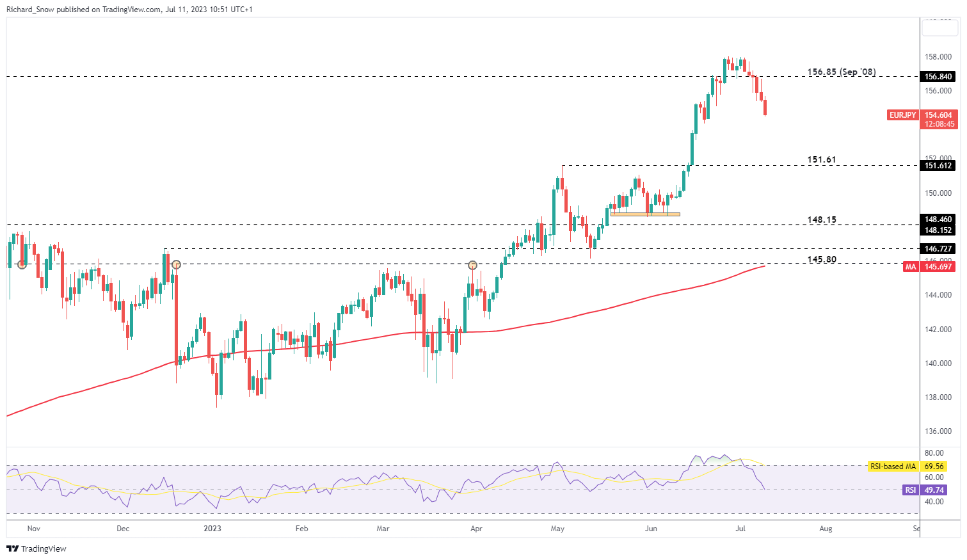Screen dimensions: 967x560
Task: Click the 148.152 price tag
Action: (x=939, y=230)
